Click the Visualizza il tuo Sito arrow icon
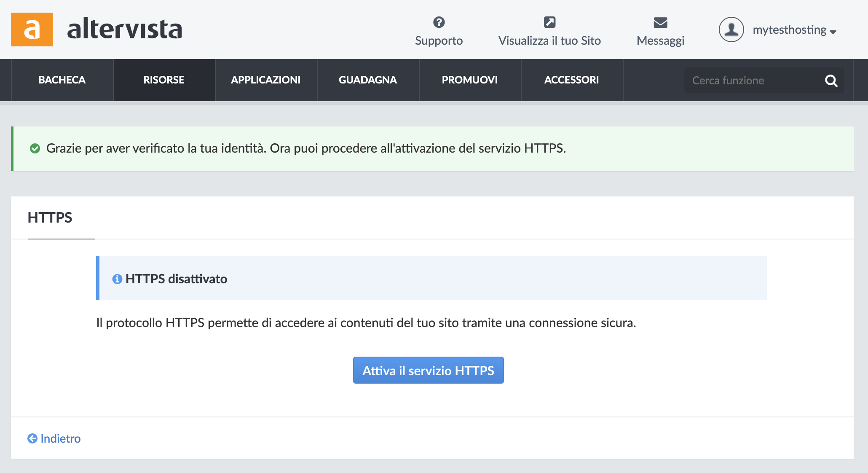 [549, 22]
